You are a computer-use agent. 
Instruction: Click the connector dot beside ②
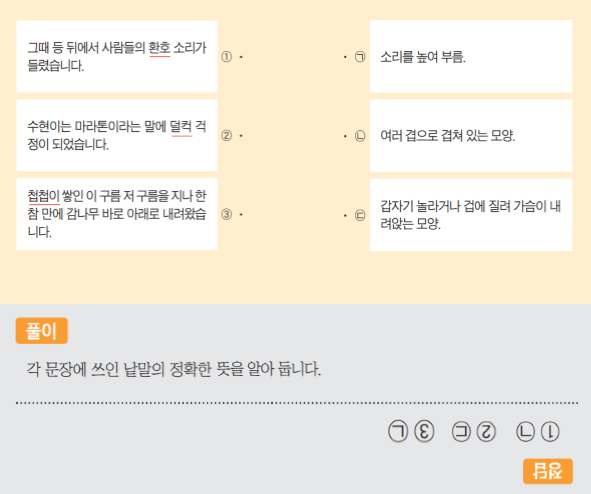point(241,136)
